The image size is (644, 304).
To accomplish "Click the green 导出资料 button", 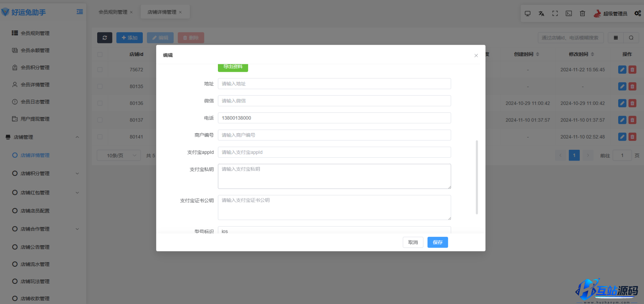I will point(233,67).
